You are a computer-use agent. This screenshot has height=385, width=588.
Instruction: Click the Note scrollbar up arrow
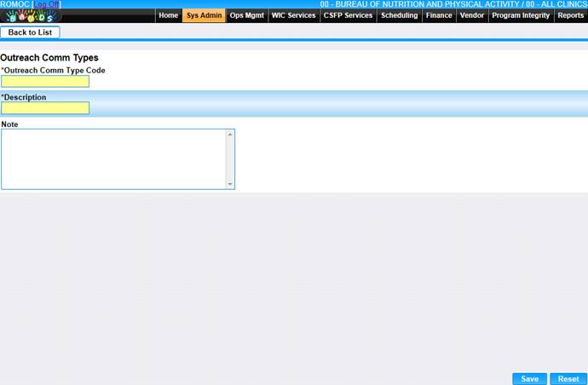tap(230, 135)
